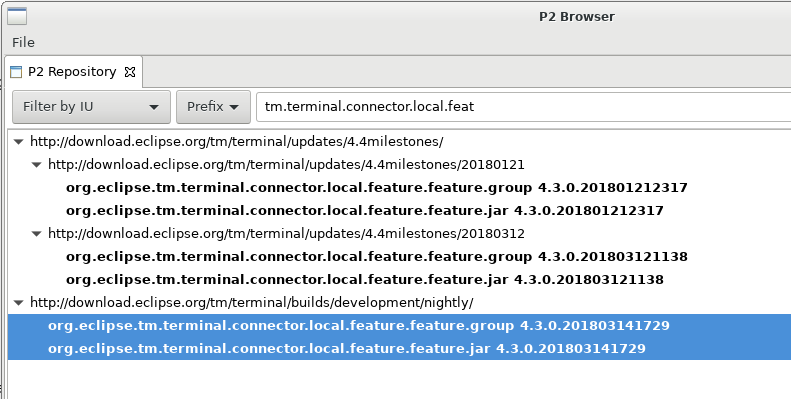791x399 pixels.
Task: Close the P2 Repository tab
Action: pos(130,72)
